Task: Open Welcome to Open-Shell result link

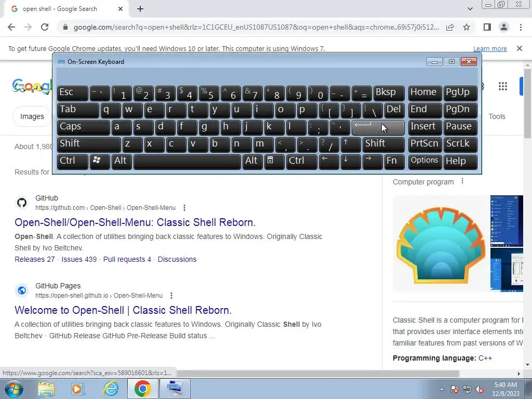Action: (x=123, y=310)
